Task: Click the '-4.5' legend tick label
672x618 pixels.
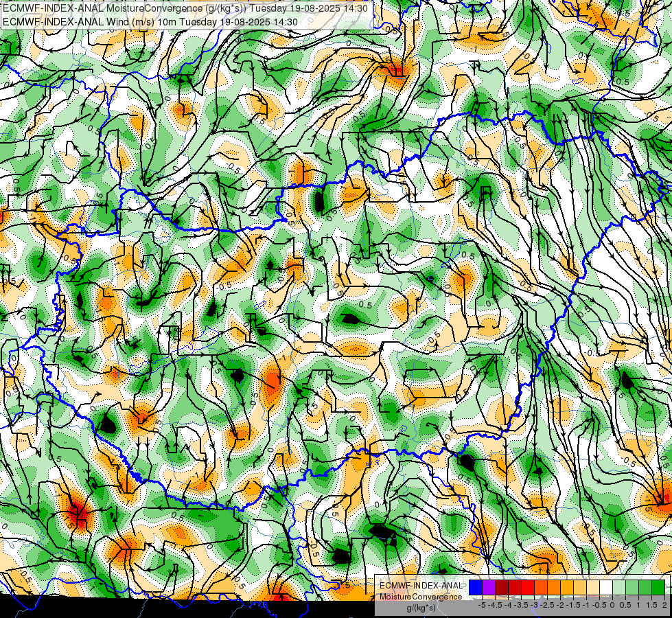Action: pos(496,605)
